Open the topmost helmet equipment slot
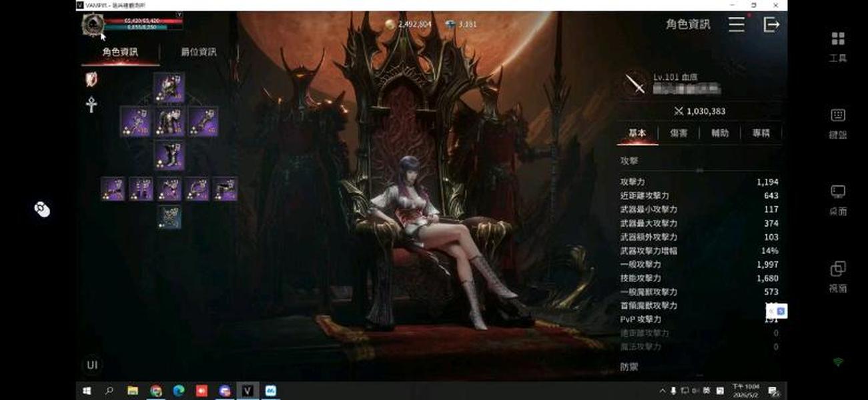The width and height of the screenshot is (868, 400). (169, 87)
